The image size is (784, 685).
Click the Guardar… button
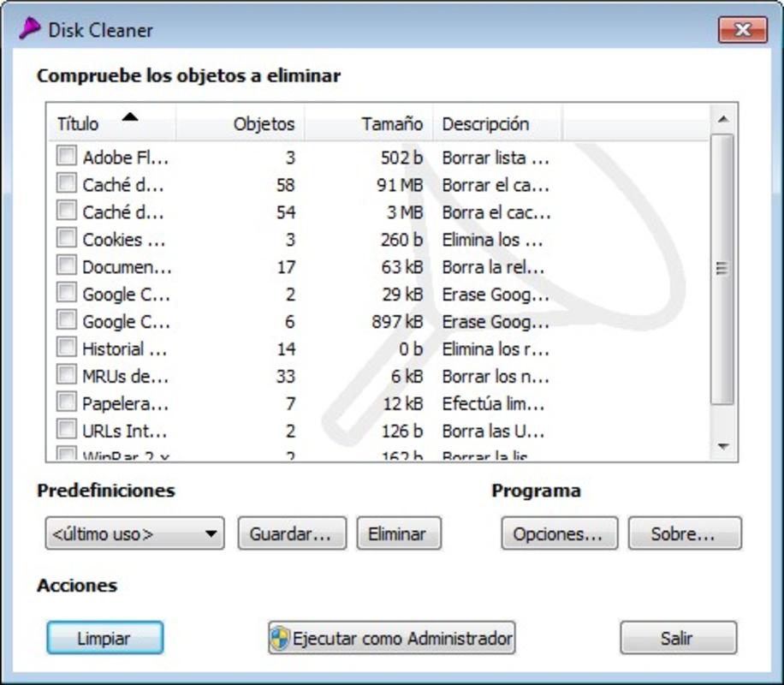point(292,533)
